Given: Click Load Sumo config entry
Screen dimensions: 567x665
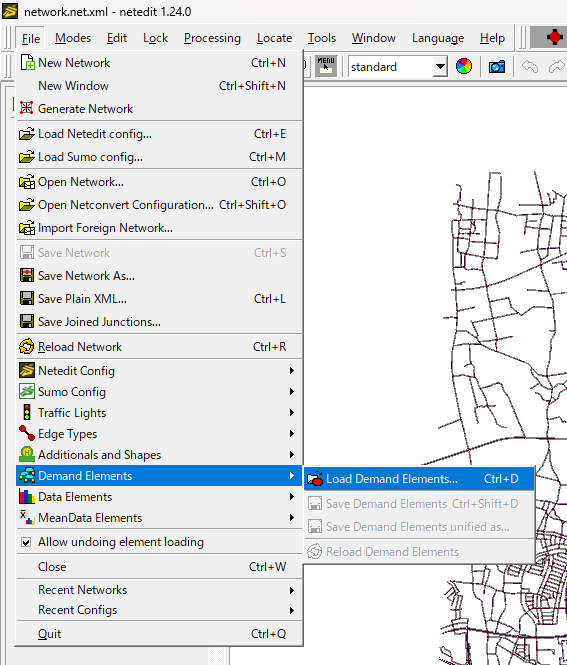Looking at the screenshot, I should 159,156.
